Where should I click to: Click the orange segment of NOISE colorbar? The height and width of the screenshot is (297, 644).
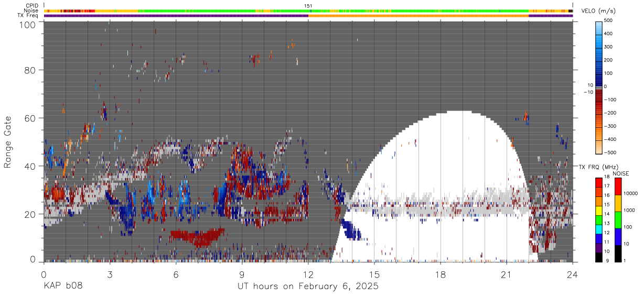pos(617,203)
